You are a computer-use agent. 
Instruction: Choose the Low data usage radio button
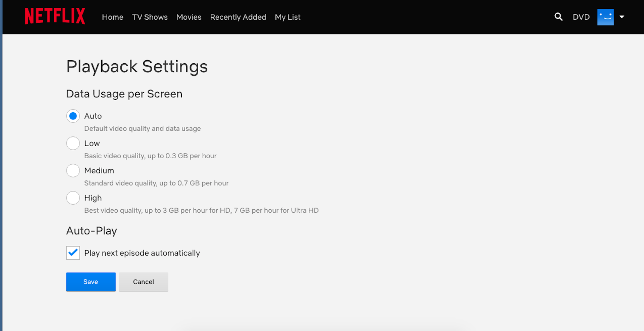[73, 143]
